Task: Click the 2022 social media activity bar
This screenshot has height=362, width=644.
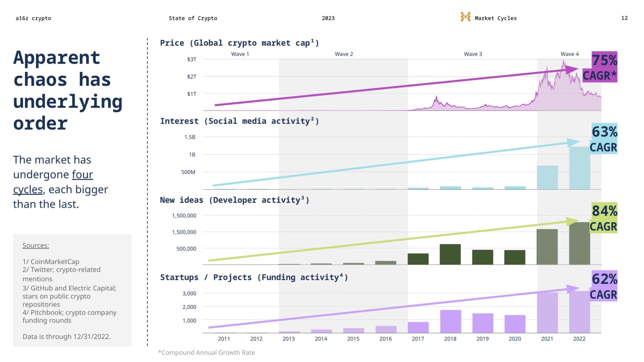Action: coord(579,168)
